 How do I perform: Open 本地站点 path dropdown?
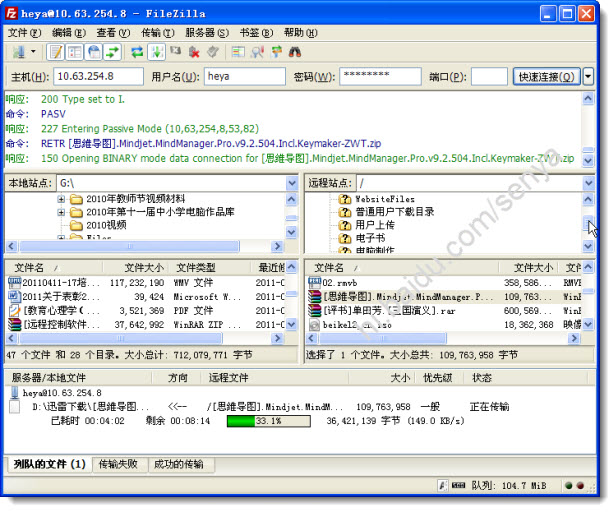(x=292, y=183)
